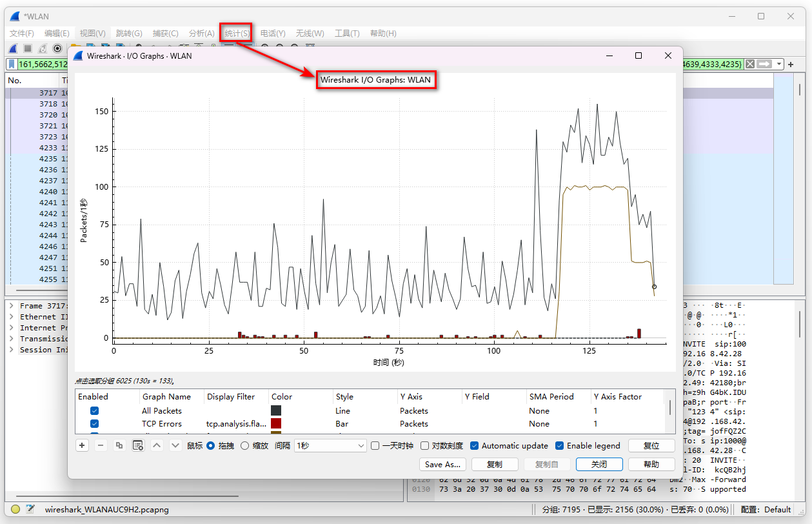The image size is (812, 524).
Task: Enable 对数刻度 checkbox
Action: (x=424, y=445)
